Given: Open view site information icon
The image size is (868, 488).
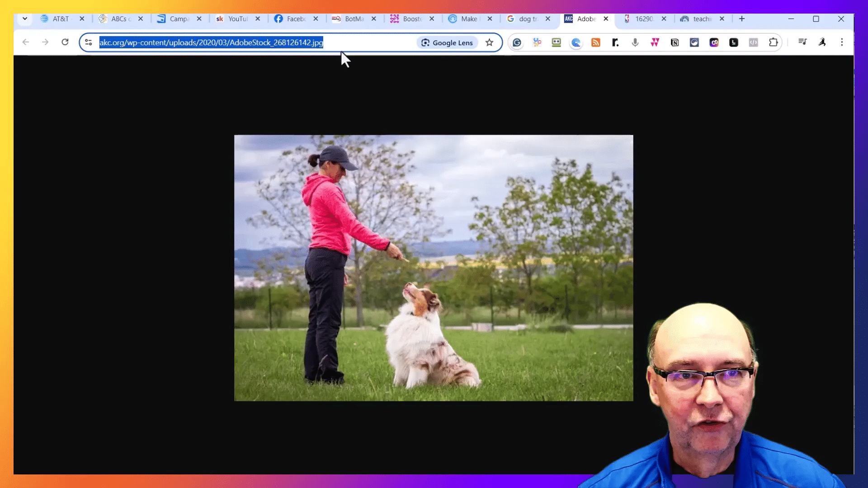Looking at the screenshot, I should (x=89, y=42).
